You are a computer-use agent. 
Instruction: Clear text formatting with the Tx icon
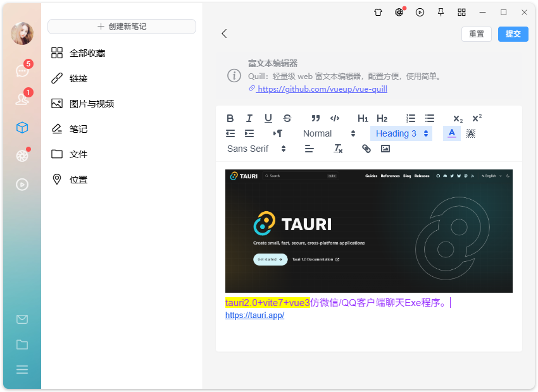[337, 149]
